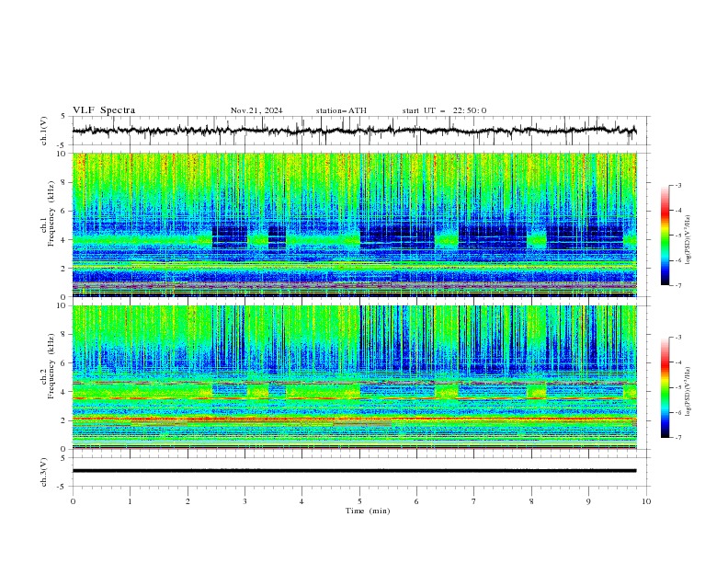Click the ch.1 voltage waveform trace
The height and width of the screenshot is (563, 728).
click(x=354, y=131)
